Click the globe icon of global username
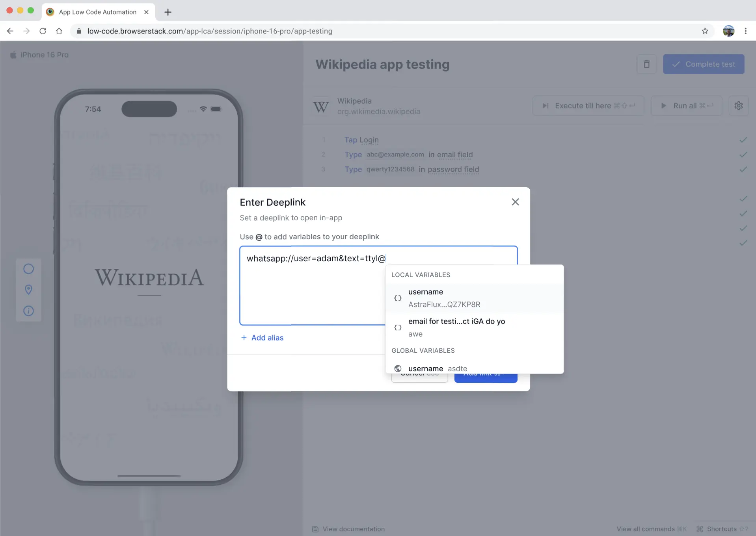Viewport: 756px width, 536px height. (x=398, y=368)
